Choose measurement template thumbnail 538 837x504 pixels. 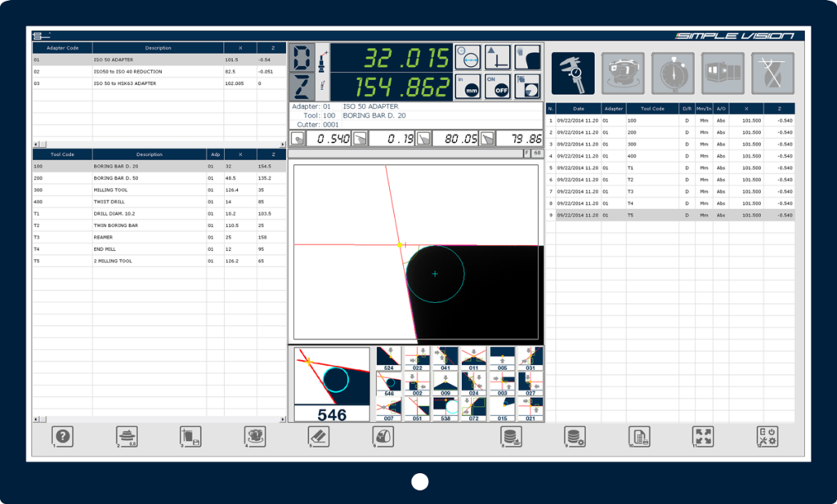(445, 408)
